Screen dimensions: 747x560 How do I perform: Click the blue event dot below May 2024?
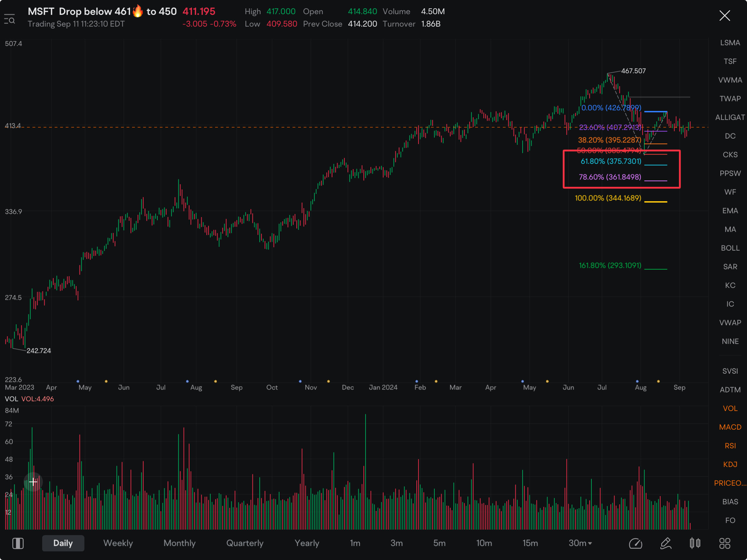(x=522, y=381)
